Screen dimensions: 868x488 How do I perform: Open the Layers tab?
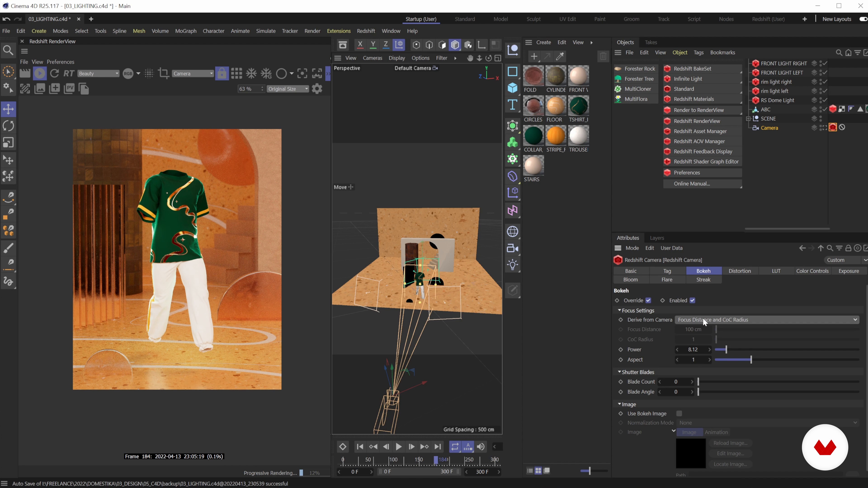[x=657, y=238]
